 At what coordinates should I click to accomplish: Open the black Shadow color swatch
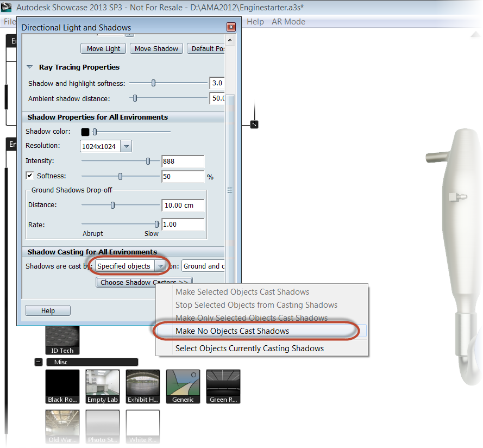(85, 132)
